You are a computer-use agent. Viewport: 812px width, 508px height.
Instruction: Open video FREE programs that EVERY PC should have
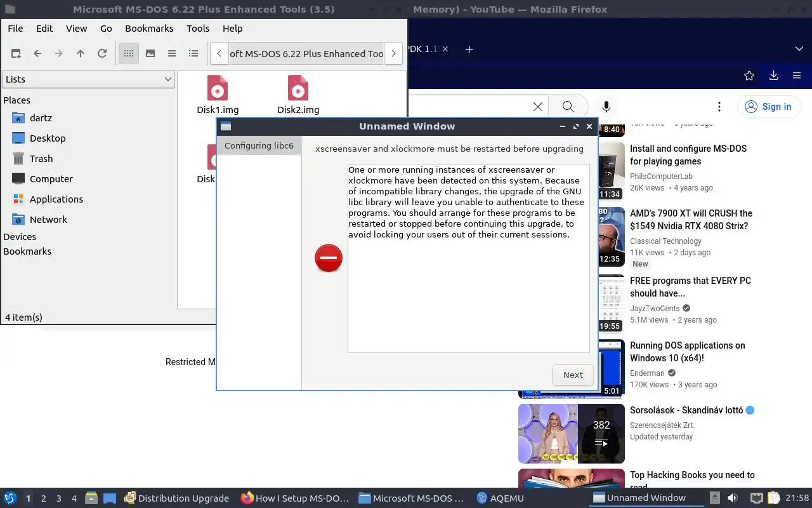[690, 287]
